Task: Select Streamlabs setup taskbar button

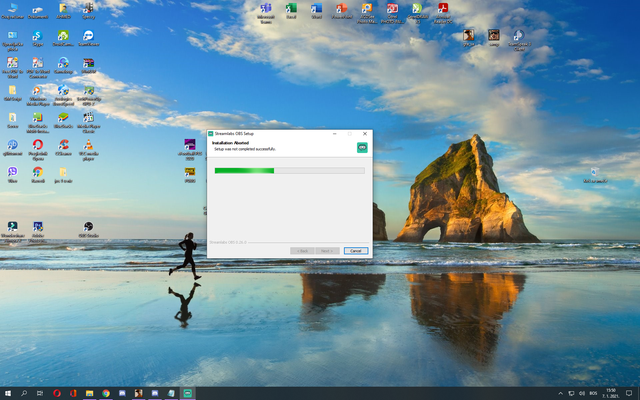Action: coord(187,393)
